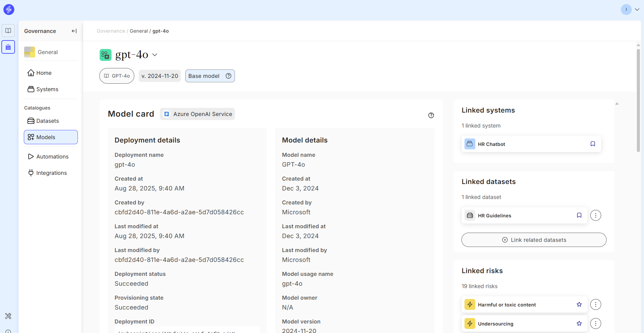Collapse the Governance sidebar panel

tap(74, 31)
